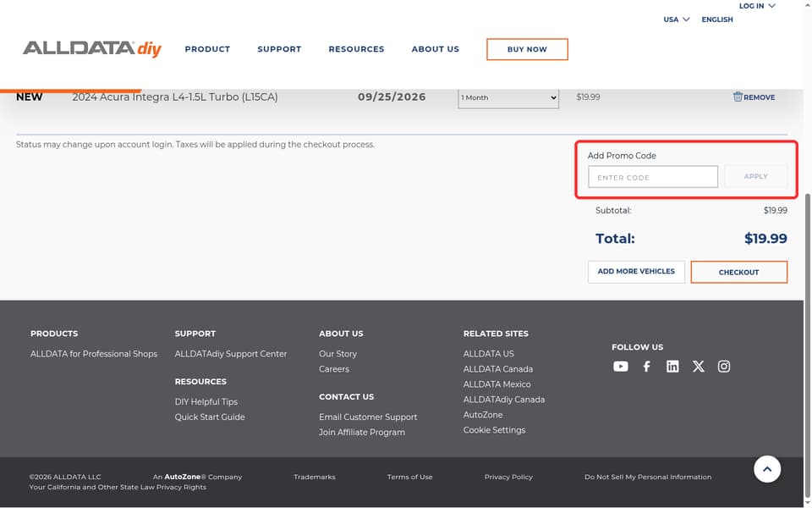Click the APPLY promo code button
Screen dimensions: 812x508
click(755, 176)
